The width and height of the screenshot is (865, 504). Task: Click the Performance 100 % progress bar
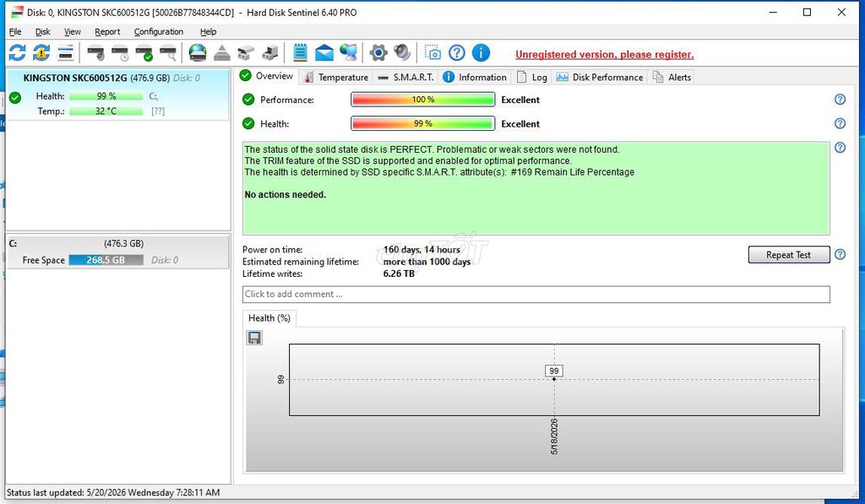tap(422, 100)
